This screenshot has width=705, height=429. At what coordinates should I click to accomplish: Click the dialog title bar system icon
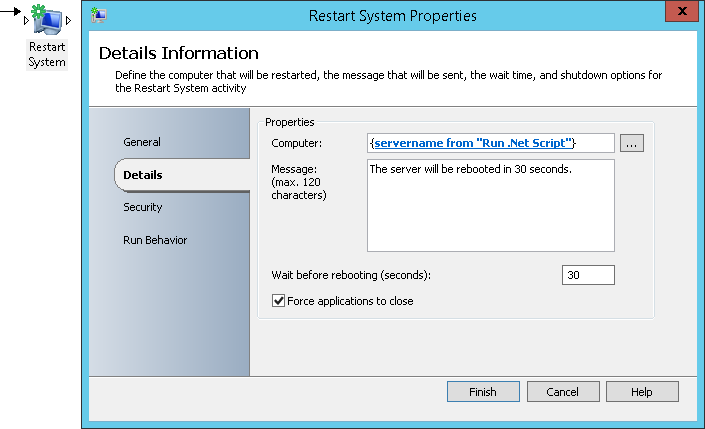pos(98,15)
